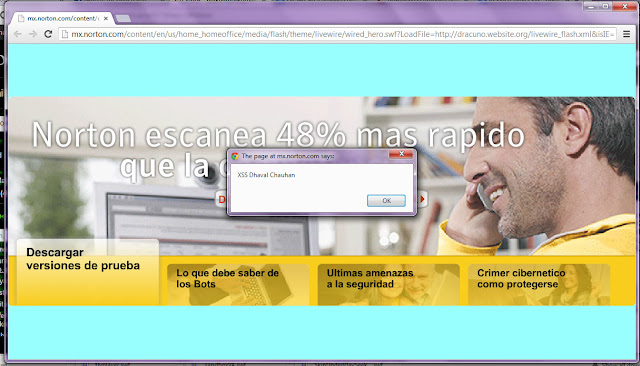The height and width of the screenshot is (366, 640).
Task: Click the page icon in address bar
Action: click(64, 34)
